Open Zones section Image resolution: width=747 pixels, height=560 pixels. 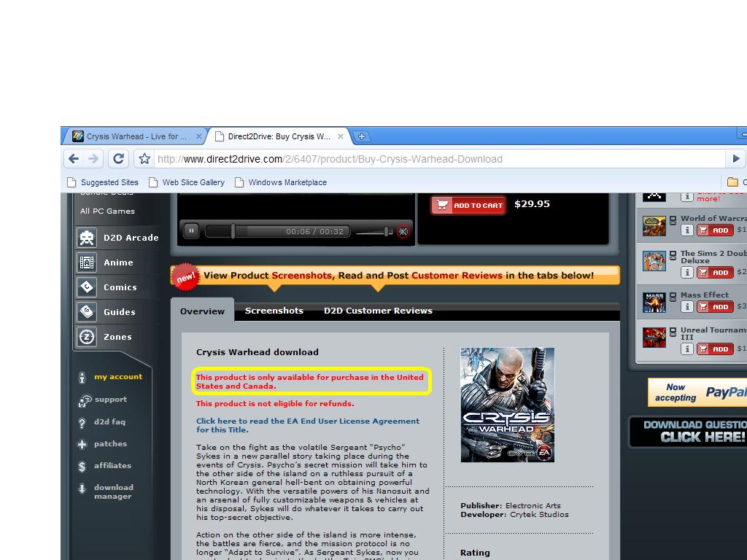tap(117, 337)
